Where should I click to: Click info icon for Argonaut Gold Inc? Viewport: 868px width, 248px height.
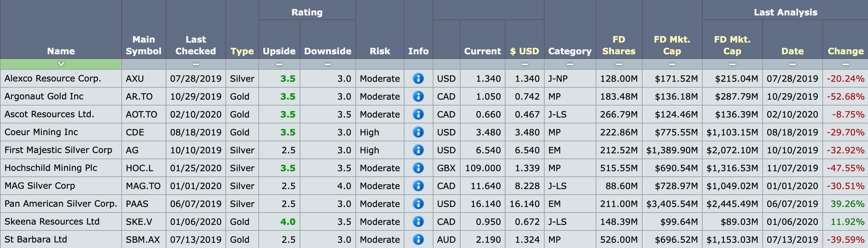click(418, 97)
